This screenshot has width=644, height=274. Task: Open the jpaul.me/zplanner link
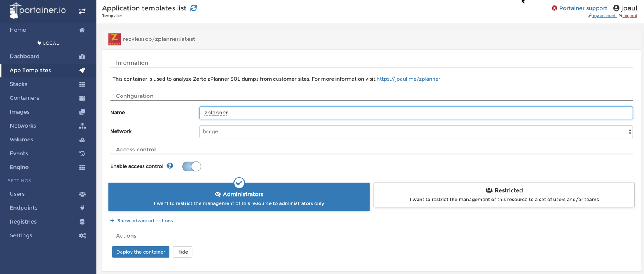(x=408, y=79)
